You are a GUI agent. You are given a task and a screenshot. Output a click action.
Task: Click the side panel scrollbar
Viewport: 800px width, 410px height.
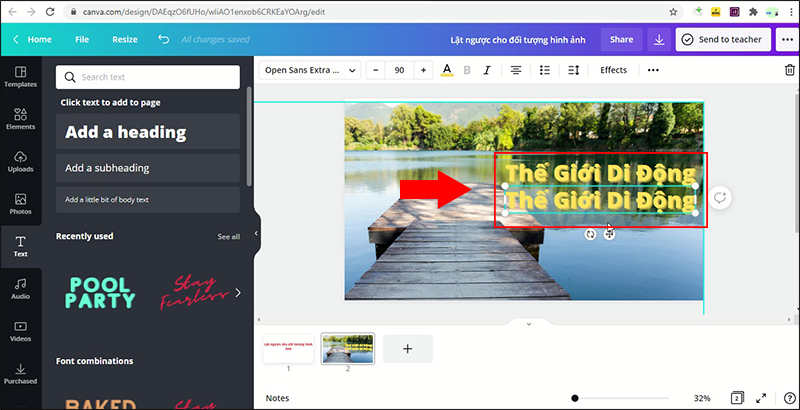coord(249,137)
